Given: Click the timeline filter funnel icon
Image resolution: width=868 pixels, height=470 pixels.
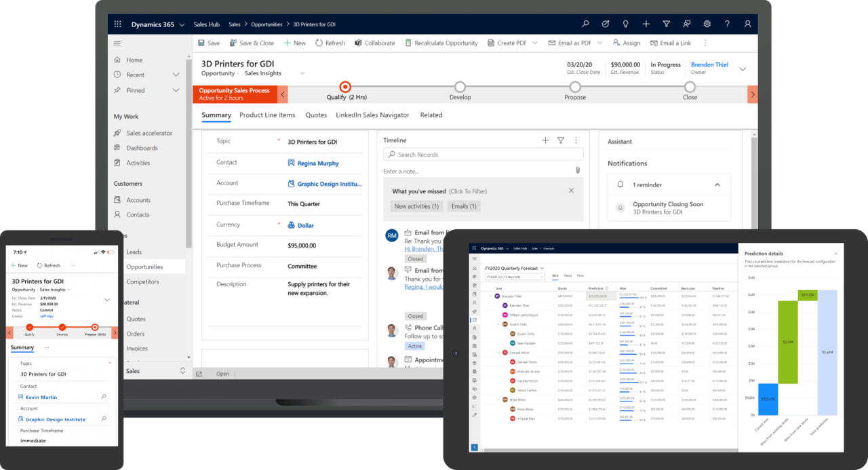Looking at the screenshot, I should click(x=561, y=140).
